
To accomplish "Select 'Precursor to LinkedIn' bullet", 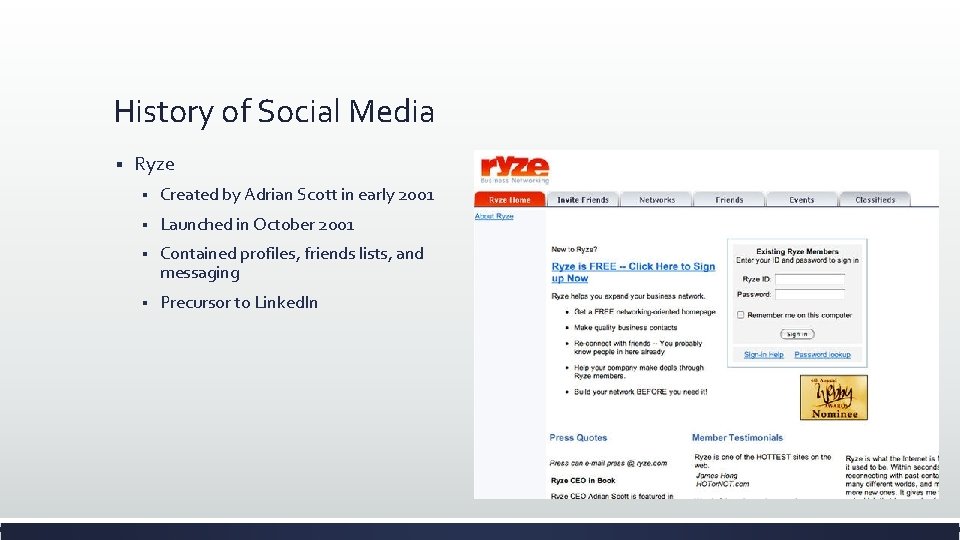I will [x=239, y=302].
